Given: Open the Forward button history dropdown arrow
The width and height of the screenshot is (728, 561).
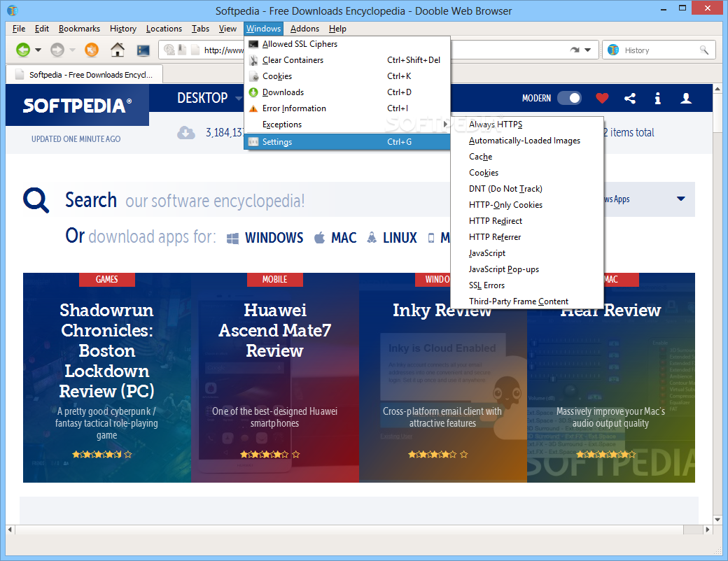Looking at the screenshot, I should tap(72, 50).
